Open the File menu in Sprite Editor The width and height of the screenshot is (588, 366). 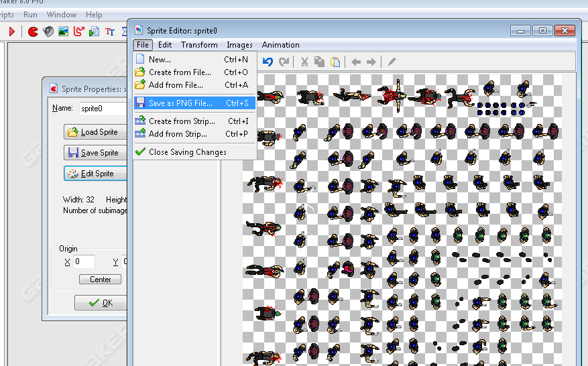pos(143,45)
